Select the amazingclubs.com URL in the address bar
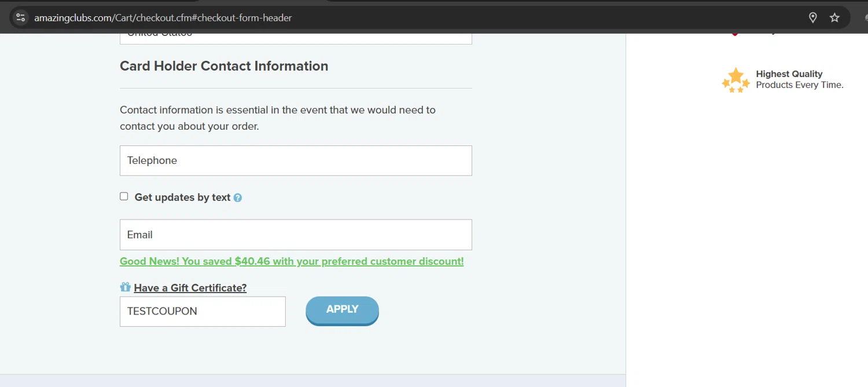Screen dimensions: 868x387 (163, 18)
